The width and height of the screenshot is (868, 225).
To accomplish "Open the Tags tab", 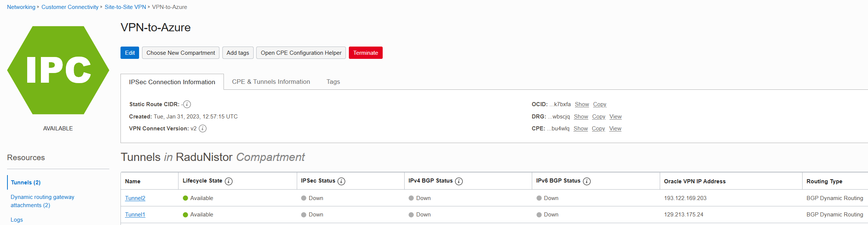I will point(333,82).
